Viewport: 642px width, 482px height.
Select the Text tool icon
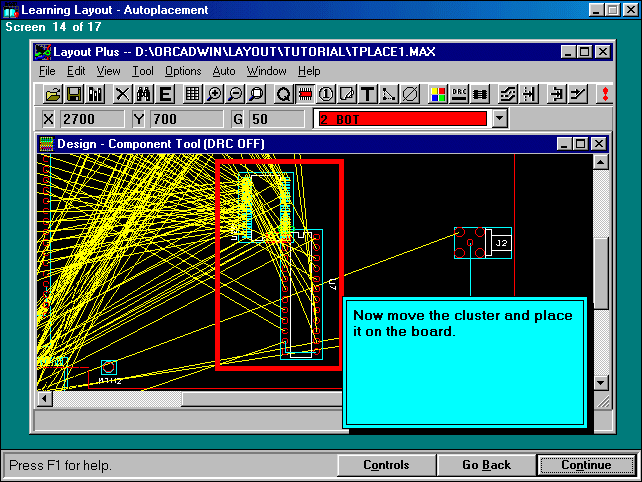point(368,94)
